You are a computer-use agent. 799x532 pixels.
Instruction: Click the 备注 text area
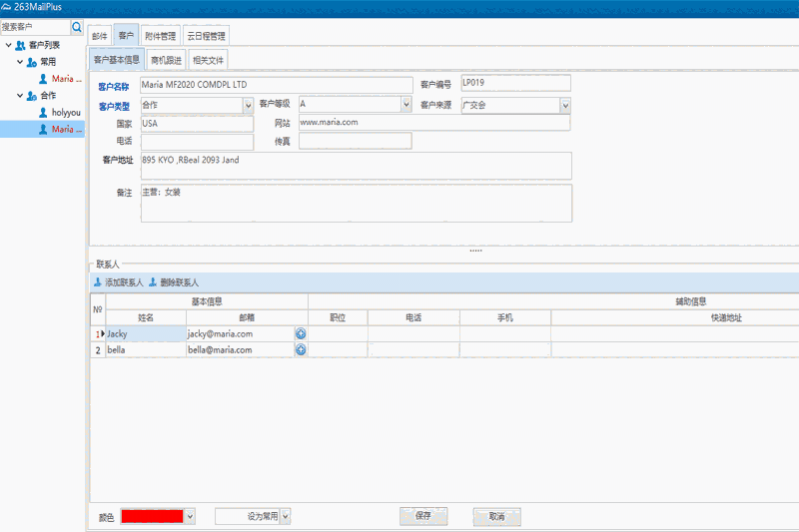tap(357, 204)
